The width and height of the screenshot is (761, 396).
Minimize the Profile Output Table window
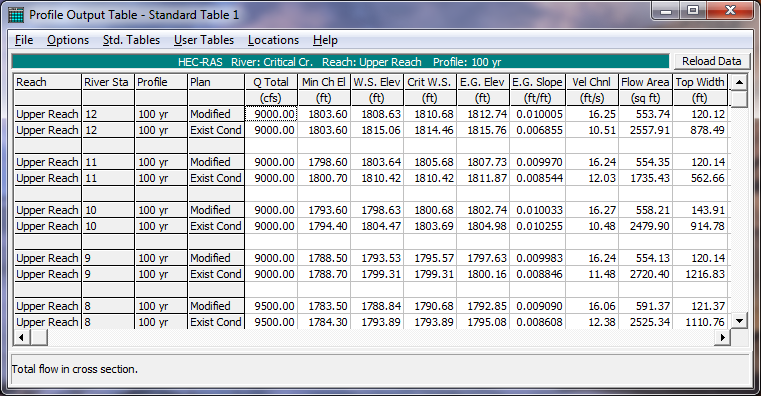tap(666, 10)
